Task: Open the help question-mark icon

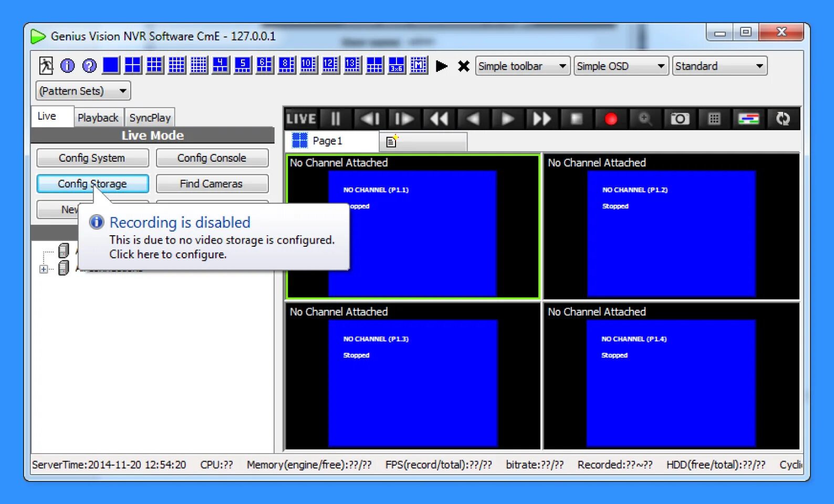Action: [89, 66]
